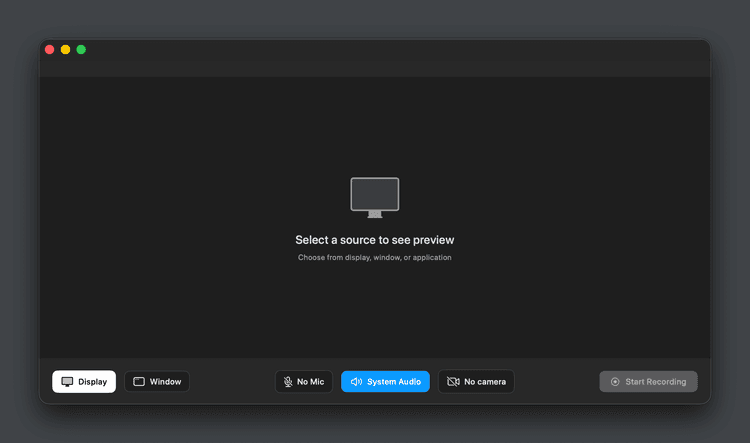The image size is (750, 443).
Task: Choose Display as the capture source
Action: [84, 382]
